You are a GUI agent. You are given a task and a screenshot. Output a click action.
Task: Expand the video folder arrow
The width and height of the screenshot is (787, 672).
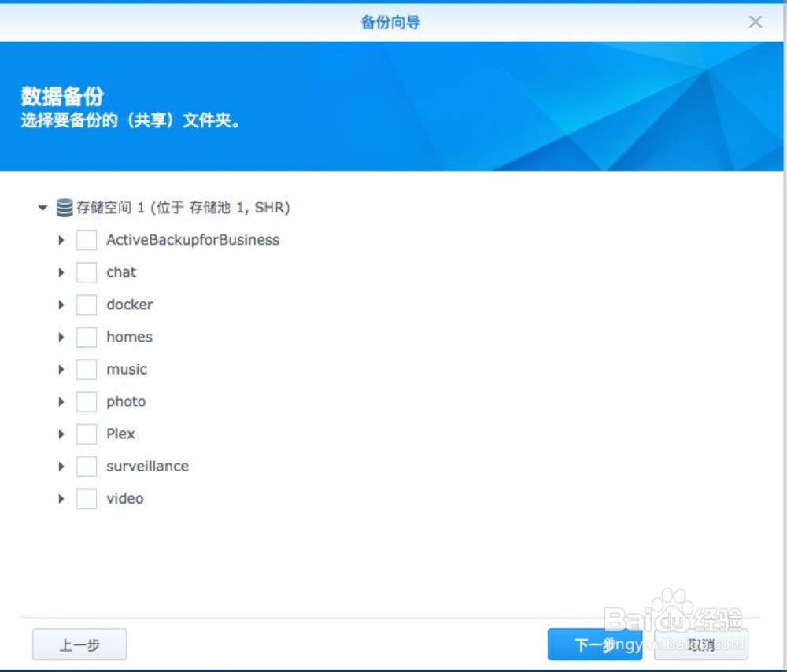61,498
